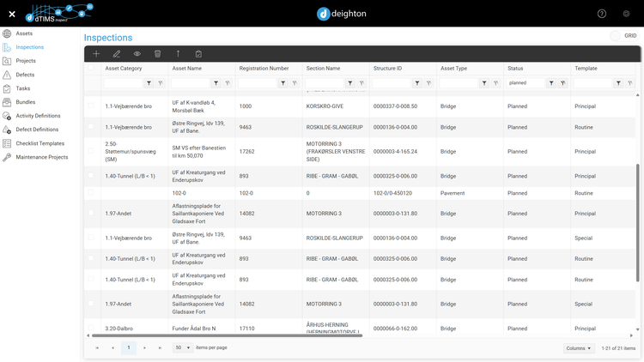This screenshot has height=362, width=644.
Task: Check the row for registration 17262
Action: (x=91, y=151)
